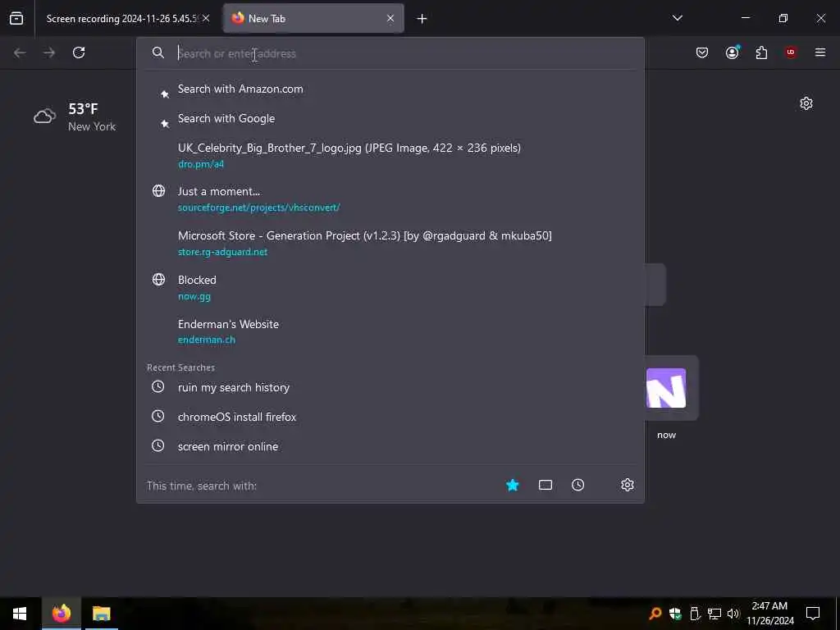Select recent search screen mirror online

(x=390, y=446)
